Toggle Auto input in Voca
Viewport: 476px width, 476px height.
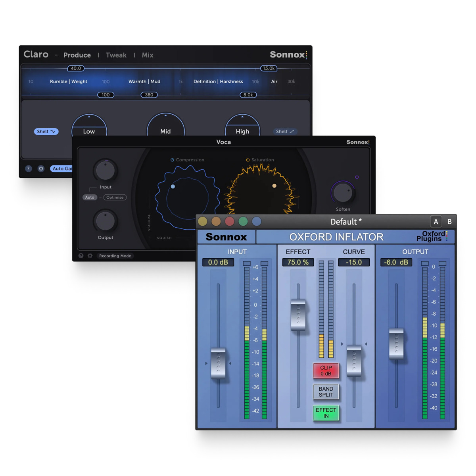90,197
